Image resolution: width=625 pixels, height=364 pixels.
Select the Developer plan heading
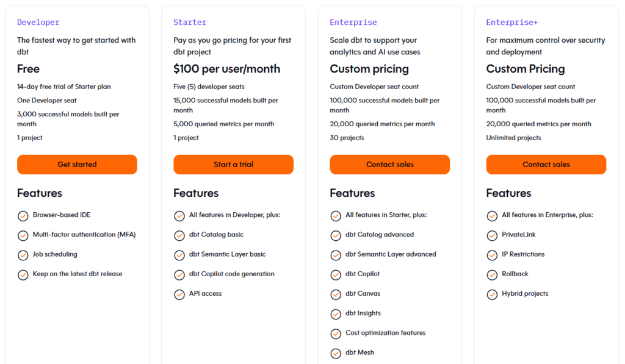pyautogui.click(x=38, y=22)
